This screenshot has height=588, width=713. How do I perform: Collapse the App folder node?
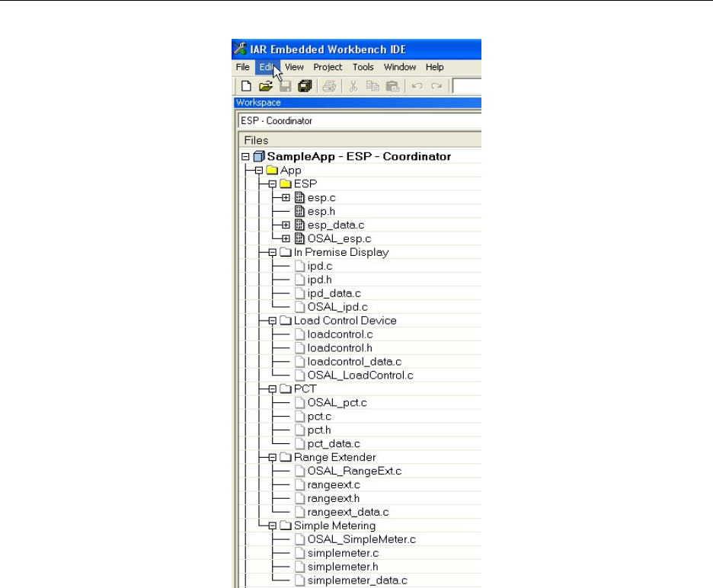[x=259, y=171]
